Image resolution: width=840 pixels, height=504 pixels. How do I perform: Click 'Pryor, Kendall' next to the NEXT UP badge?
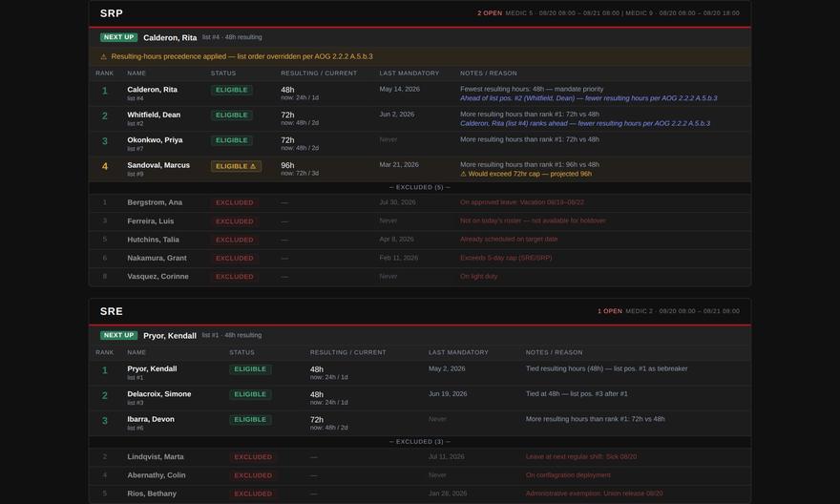[x=170, y=336]
